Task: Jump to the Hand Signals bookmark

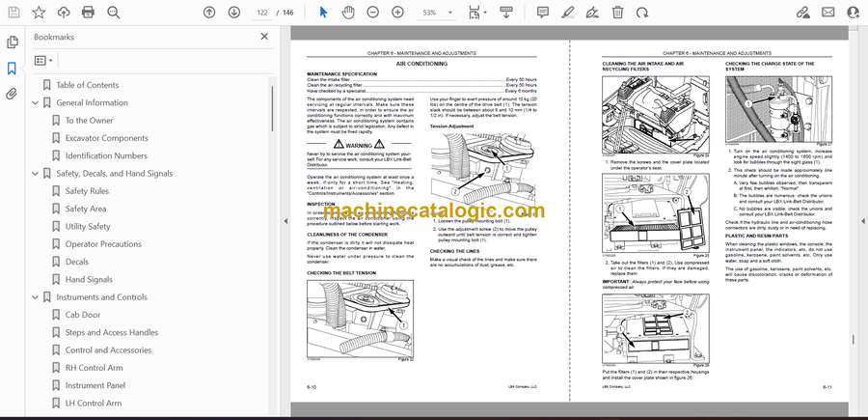Action: [x=89, y=279]
